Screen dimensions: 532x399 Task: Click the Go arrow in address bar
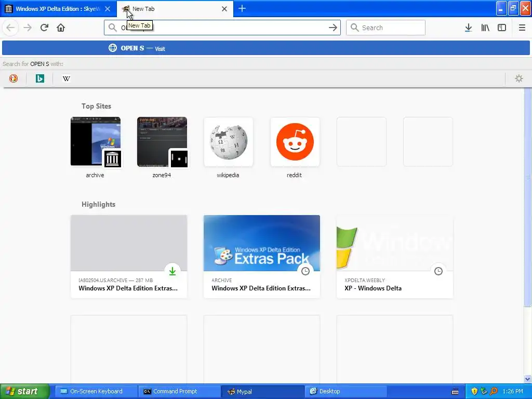[333, 28]
